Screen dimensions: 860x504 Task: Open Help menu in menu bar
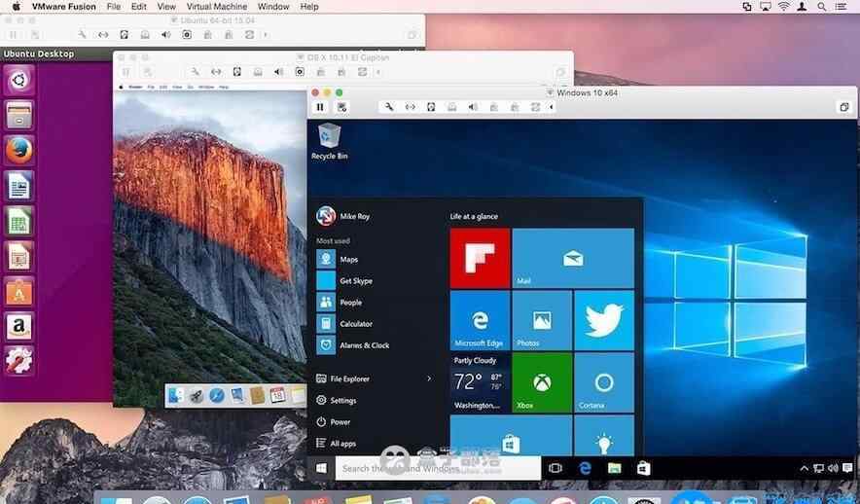pyautogui.click(x=309, y=7)
